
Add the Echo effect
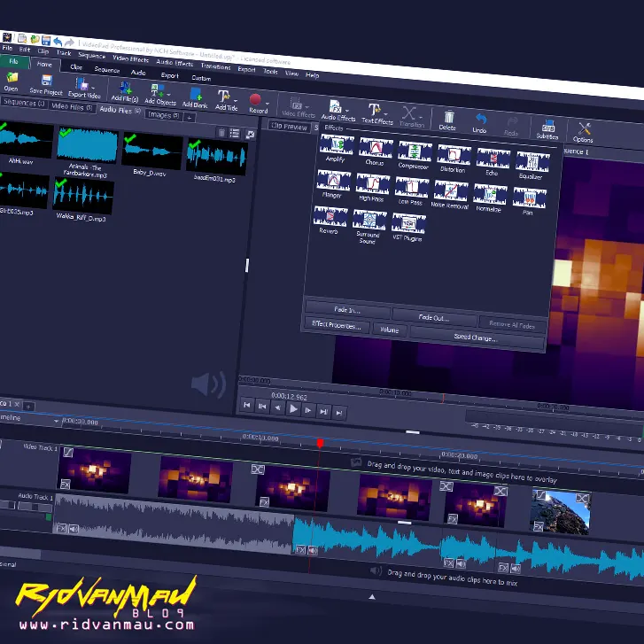click(x=493, y=162)
